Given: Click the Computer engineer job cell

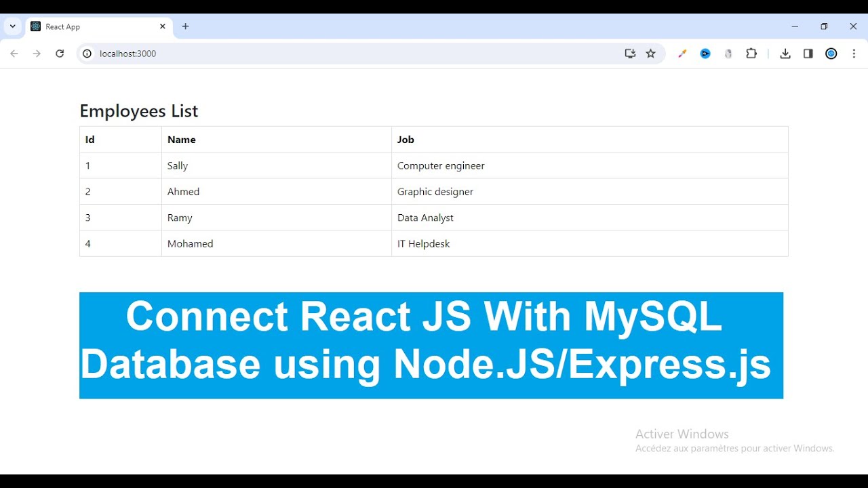Looking at the screenshot, I should point(590,165).
